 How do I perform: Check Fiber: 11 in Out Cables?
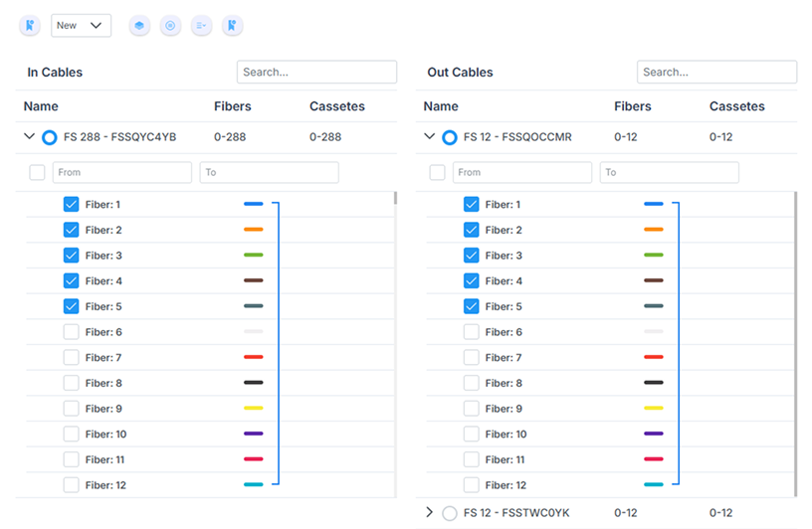pos(472,459)
